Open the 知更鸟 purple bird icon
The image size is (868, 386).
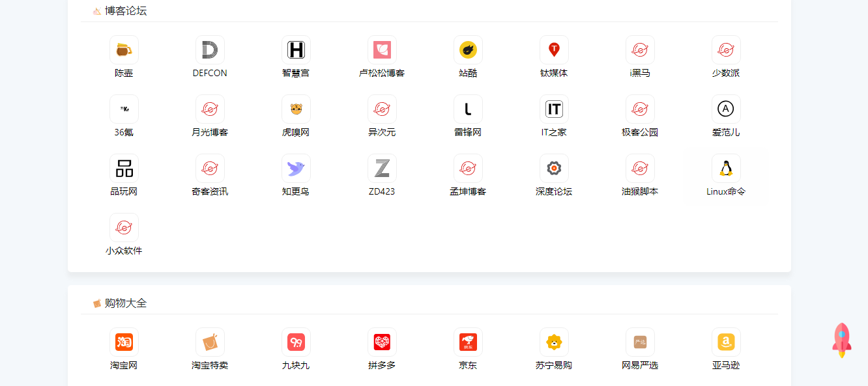coord(296,169)
